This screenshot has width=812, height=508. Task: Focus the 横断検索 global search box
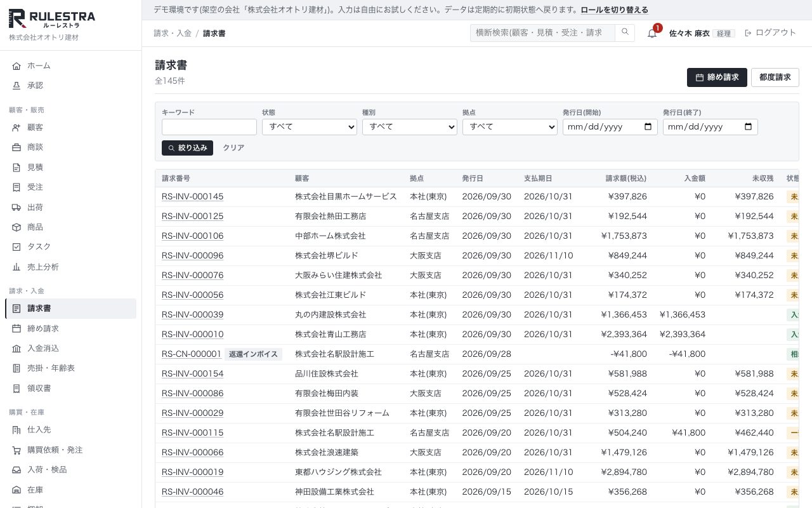coord(542,33)
